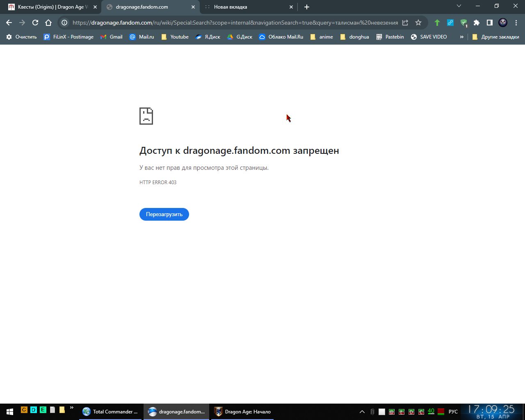Image resolution: width=525 pixels, height=420 pixels.
Task: Open the Gmail bookmark
Action: tap(111, 37)
